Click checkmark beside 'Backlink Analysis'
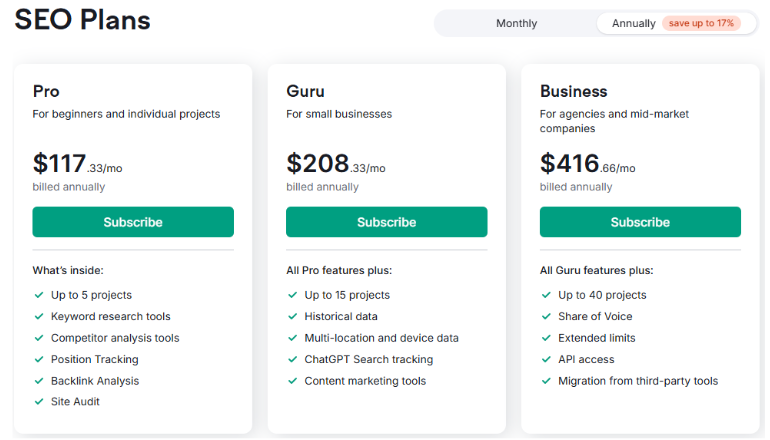This screenshot has height=440, width=770. 39,381
